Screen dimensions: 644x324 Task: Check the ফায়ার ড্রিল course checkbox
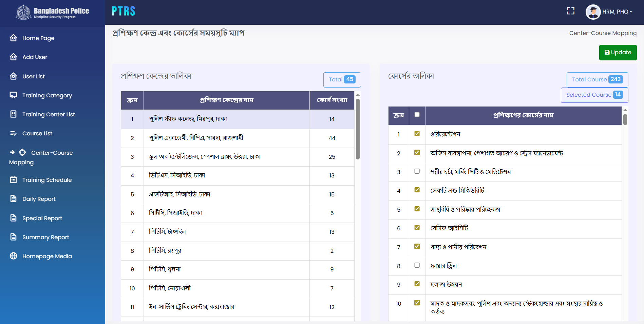[x=417, y=265]
